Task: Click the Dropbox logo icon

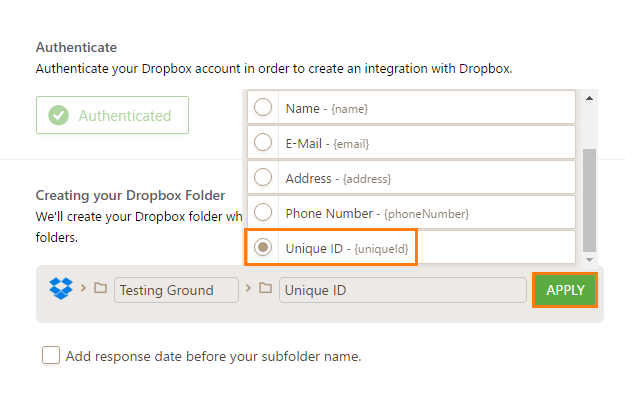Action: pyautogui.click(x=61, y=290)
